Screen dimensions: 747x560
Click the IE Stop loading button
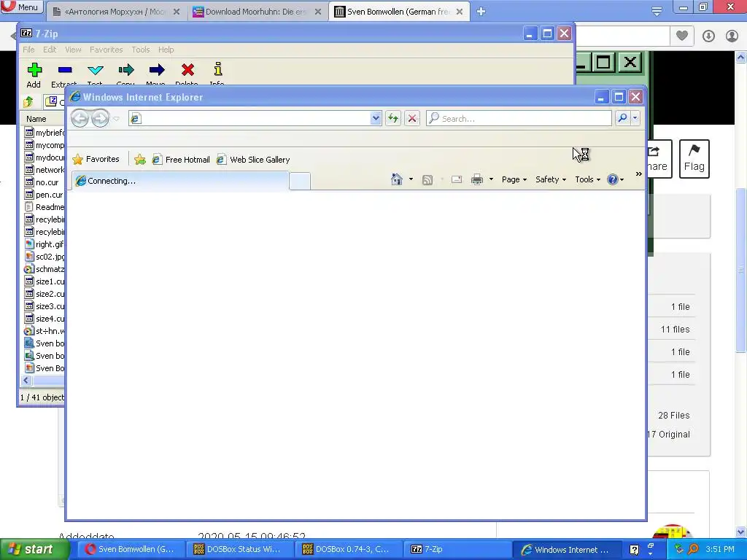412,118
